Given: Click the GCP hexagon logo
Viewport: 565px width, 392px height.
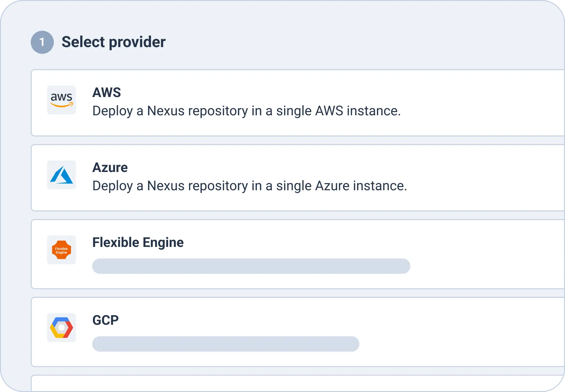Looking at the screenshot, I should (x=61, y=328).
